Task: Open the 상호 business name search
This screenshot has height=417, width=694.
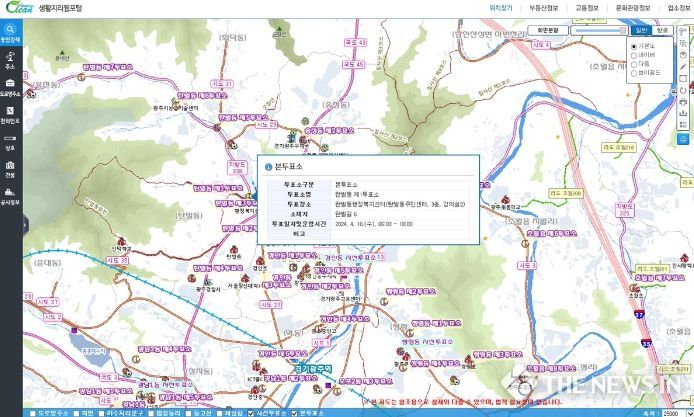Action: point(11,142)
